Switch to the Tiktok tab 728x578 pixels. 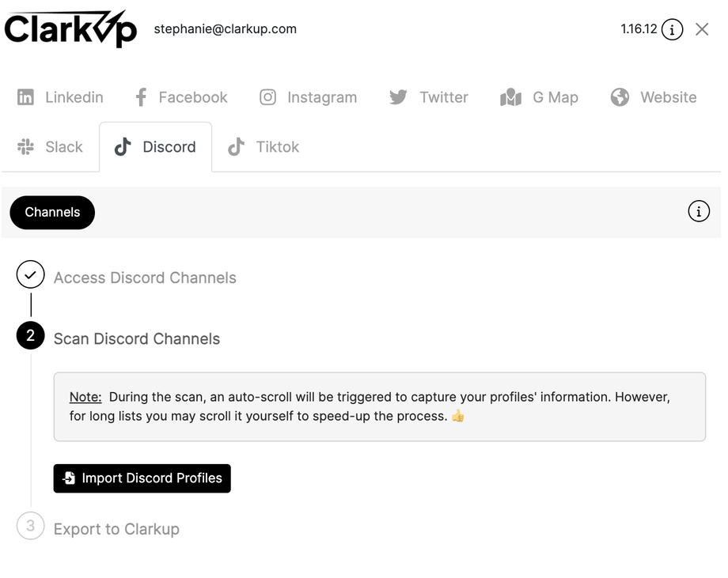tap(264, 147)
